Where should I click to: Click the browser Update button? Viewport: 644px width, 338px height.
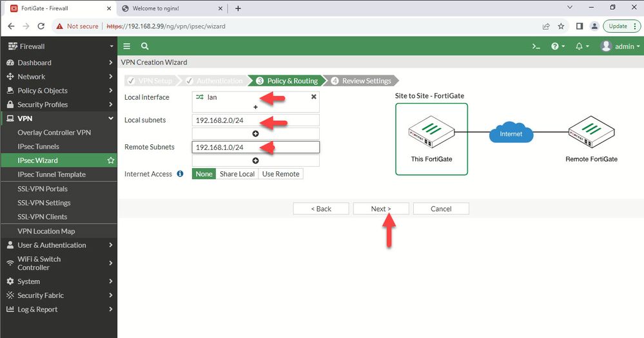pyautogui.click(x=621, y=26)
